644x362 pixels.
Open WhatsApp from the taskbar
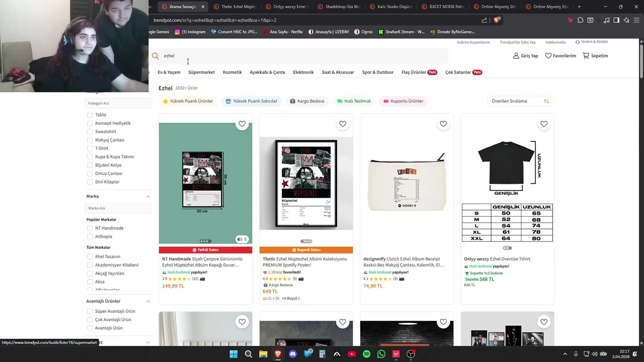tap(381, 354)
